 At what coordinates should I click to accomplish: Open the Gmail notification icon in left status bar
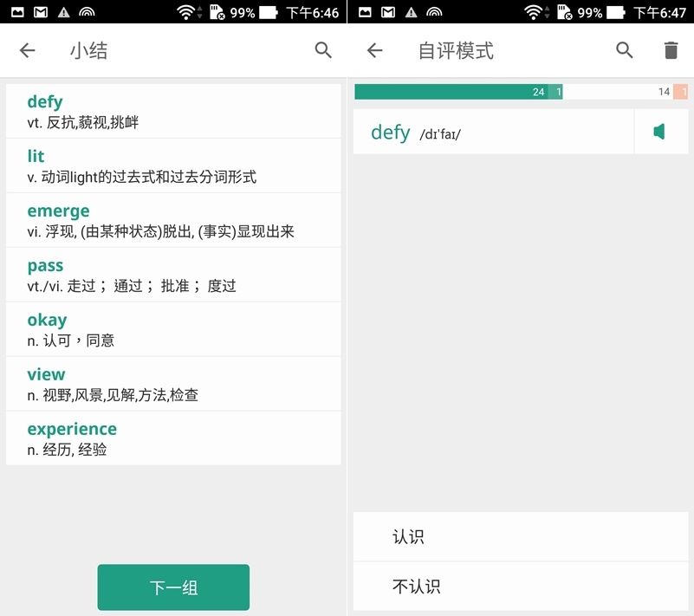[41, 12]
